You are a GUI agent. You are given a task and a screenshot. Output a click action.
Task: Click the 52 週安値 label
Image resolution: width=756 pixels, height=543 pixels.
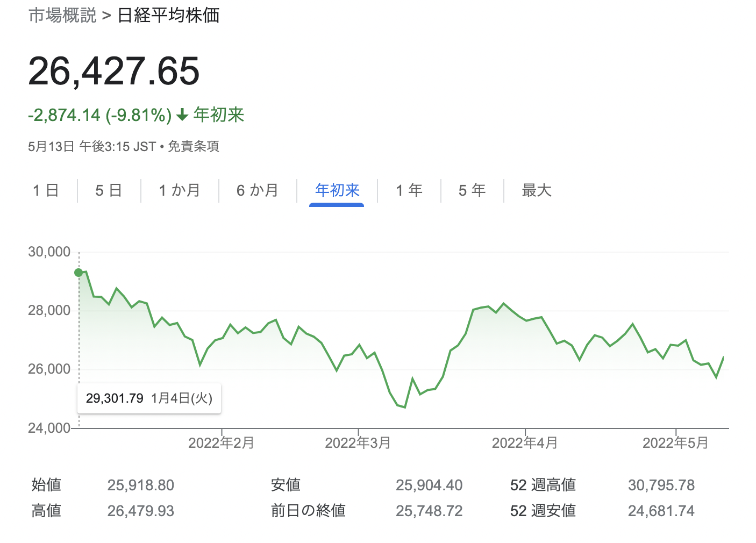pyautogui.click(x=543, y=510)
